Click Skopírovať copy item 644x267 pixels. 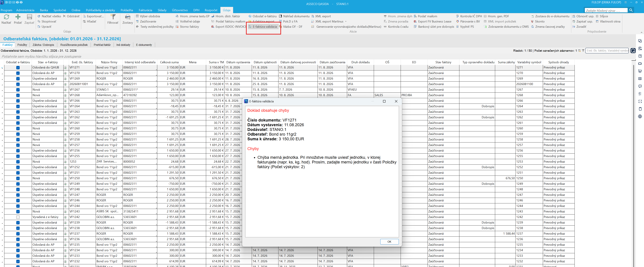[47, 21]
